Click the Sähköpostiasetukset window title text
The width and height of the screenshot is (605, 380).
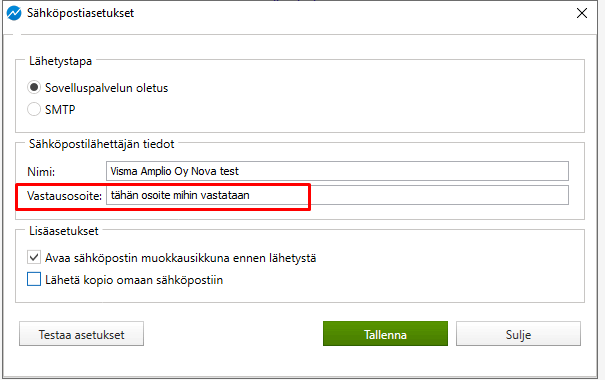coord(80,13)
